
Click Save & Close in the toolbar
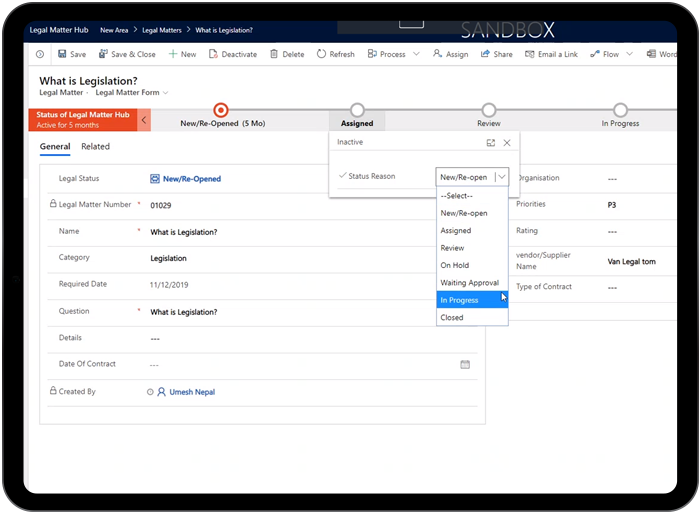126,54
